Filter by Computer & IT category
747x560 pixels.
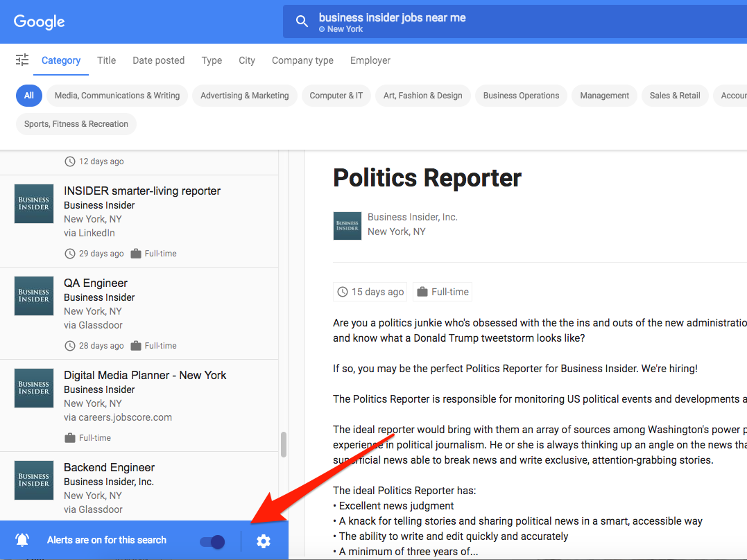point(336,95)
